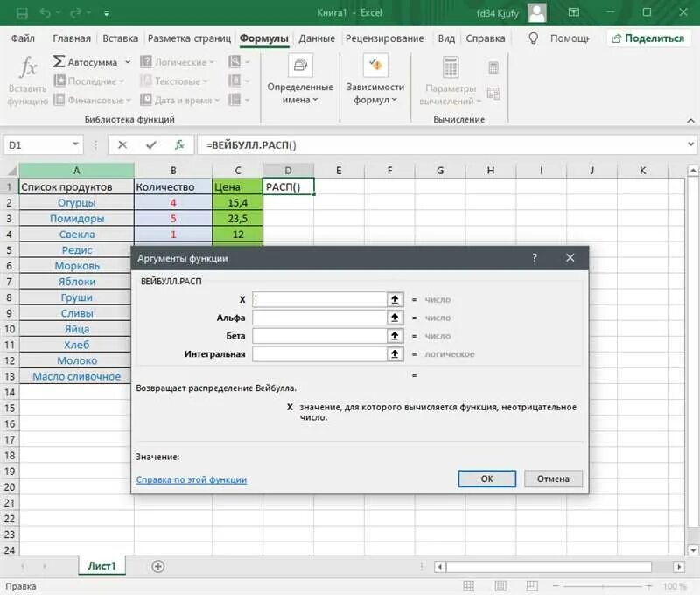Click the Undo arrow icon
This screenshot has width=700, height=595.
[x=45, y=13]
